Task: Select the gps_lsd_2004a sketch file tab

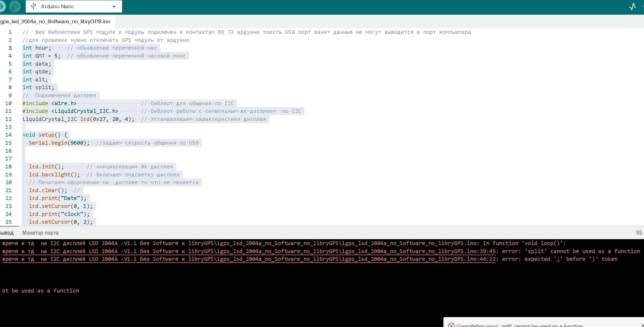Action: [x=56, y=21]
